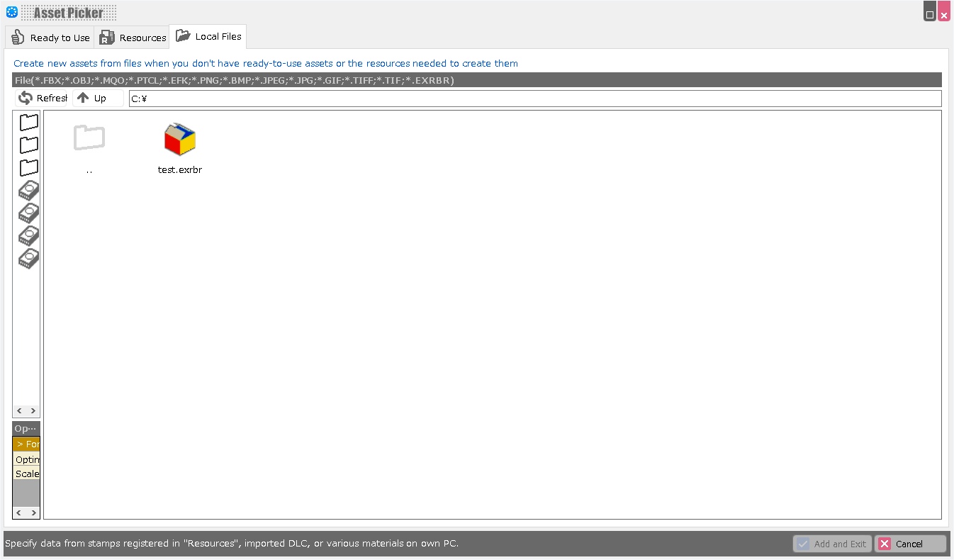954x560 pixels.
Task: Select the first folder shortcut in sidebar
Action: tap(28, 122)
